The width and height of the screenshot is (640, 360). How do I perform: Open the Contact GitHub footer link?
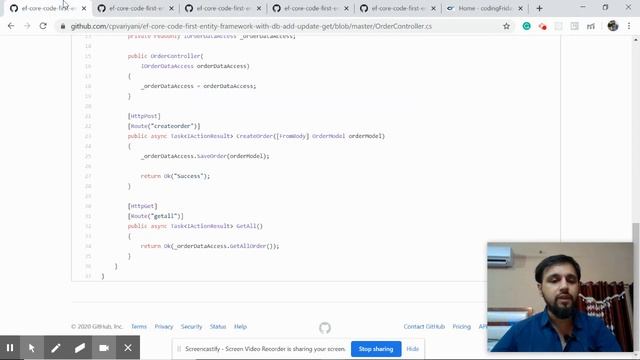coord(424,327)
